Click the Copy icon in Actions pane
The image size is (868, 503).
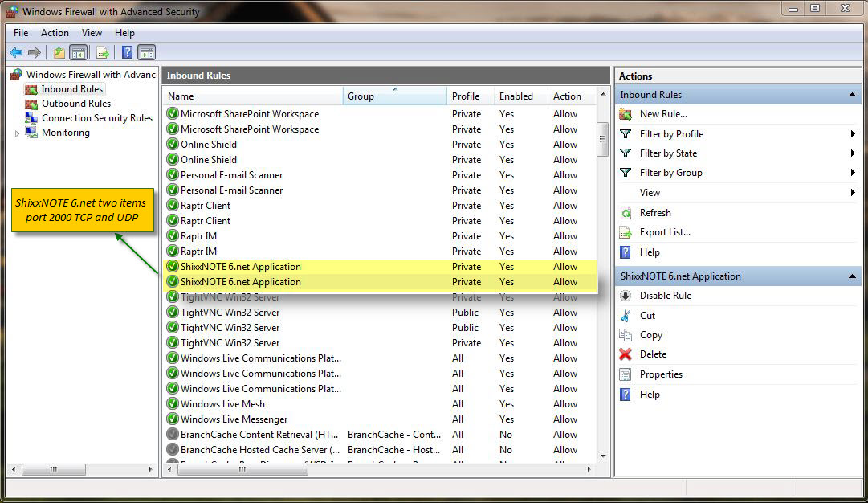626,334
